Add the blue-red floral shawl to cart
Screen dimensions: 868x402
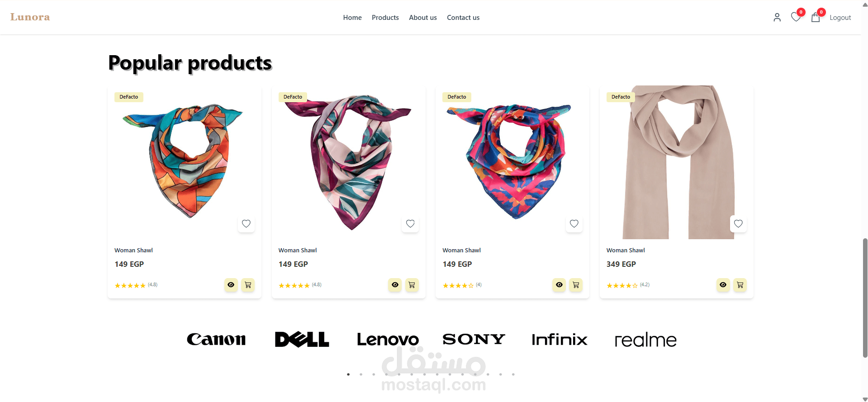coord(576,285)
